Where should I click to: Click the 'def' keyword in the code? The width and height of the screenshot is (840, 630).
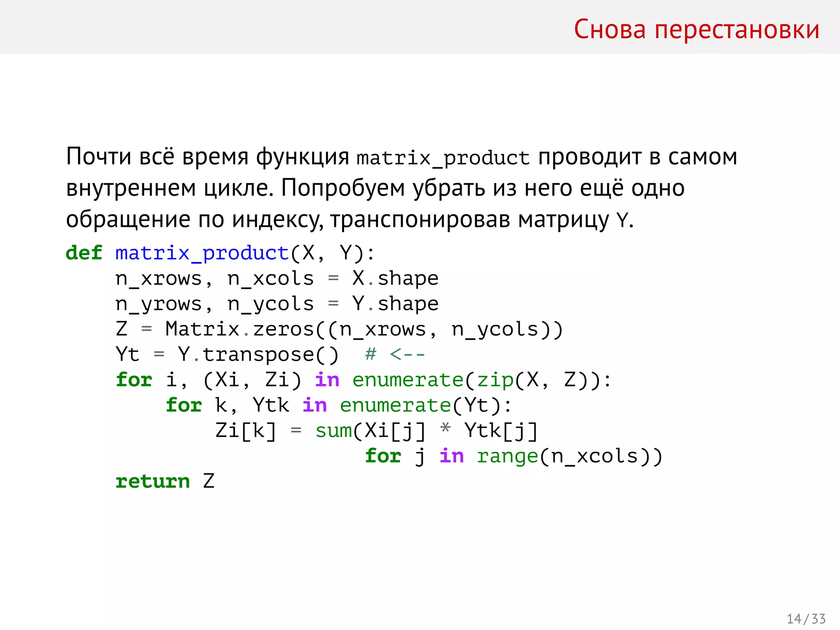click(84, 252)
